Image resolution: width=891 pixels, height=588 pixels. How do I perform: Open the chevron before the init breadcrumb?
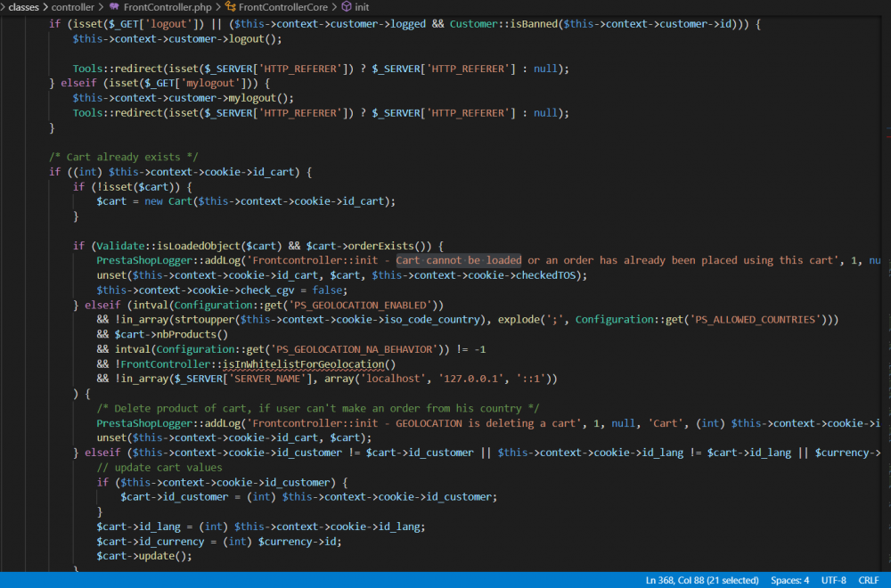point(336,7)
